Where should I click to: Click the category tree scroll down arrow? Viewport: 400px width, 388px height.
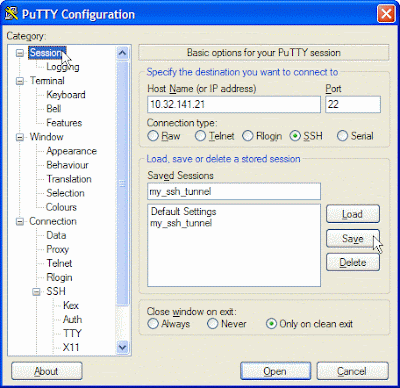[x=122, y=347]
